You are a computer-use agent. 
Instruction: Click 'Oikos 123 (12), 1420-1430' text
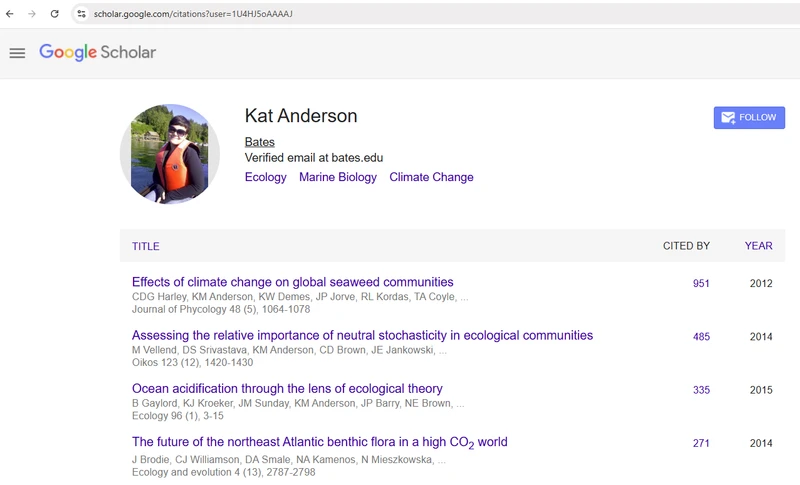pyautogui.click(x=192, y=363)
